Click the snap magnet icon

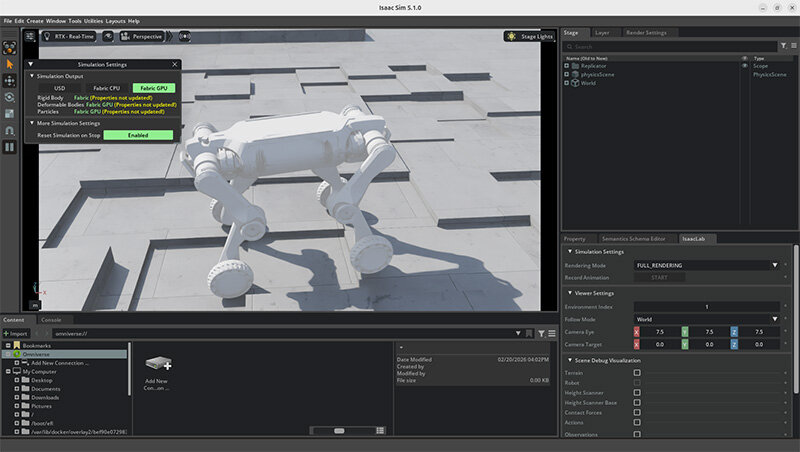click(x=9, y=130)
